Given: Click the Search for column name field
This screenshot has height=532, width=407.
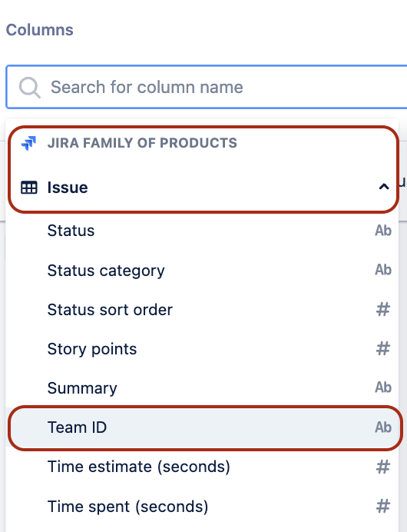Looking at the screenshot, I should point(207,87).
